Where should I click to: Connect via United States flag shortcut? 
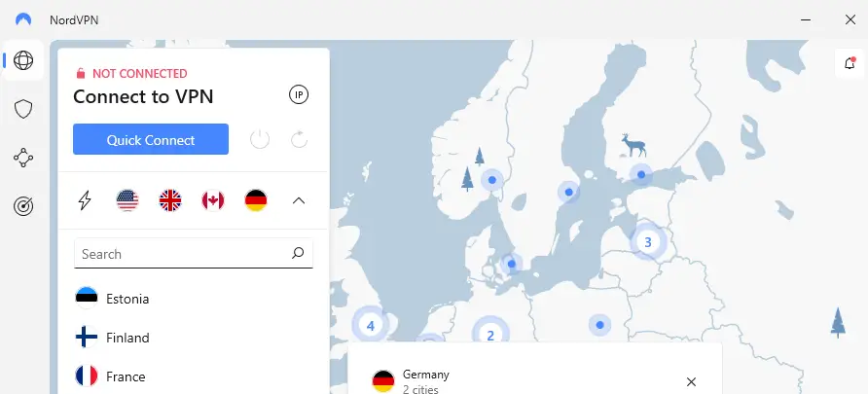(127, 200)
